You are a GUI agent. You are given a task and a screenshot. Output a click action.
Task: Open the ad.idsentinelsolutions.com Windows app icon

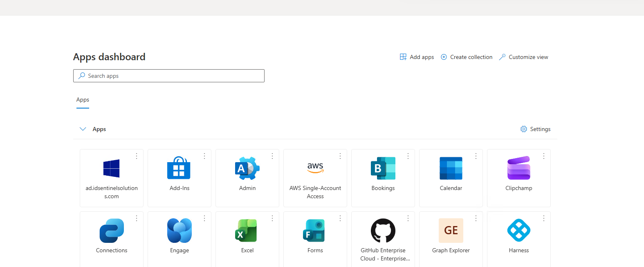pos(111,168)
